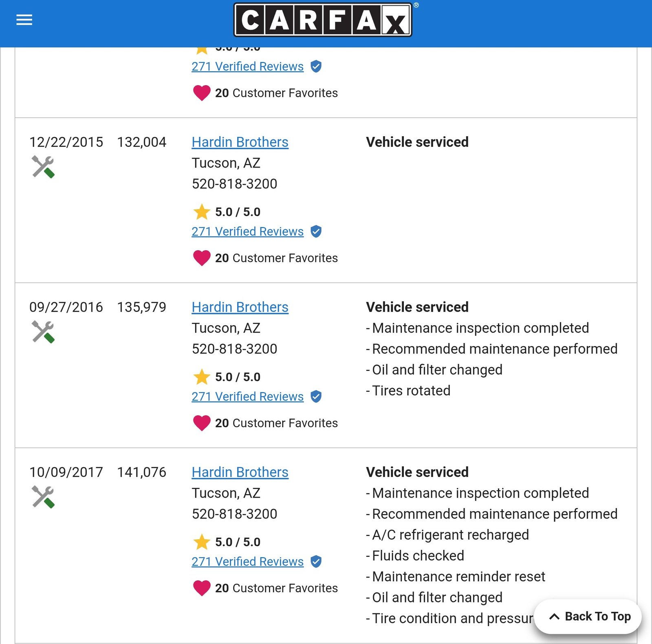Open Hardin Brothers link for 10/09/2017 service

(240, 472)
